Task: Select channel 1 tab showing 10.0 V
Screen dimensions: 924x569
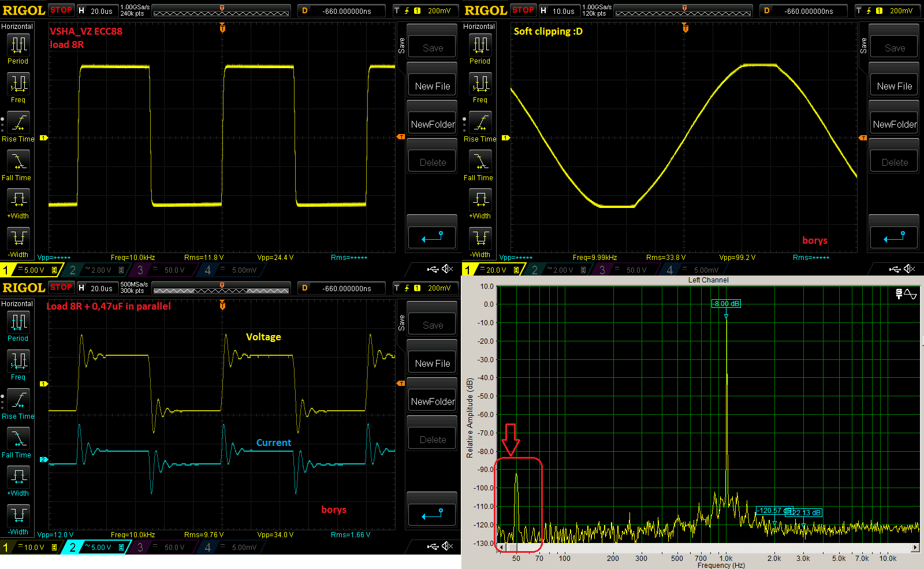Action: [x=31, y=547]
